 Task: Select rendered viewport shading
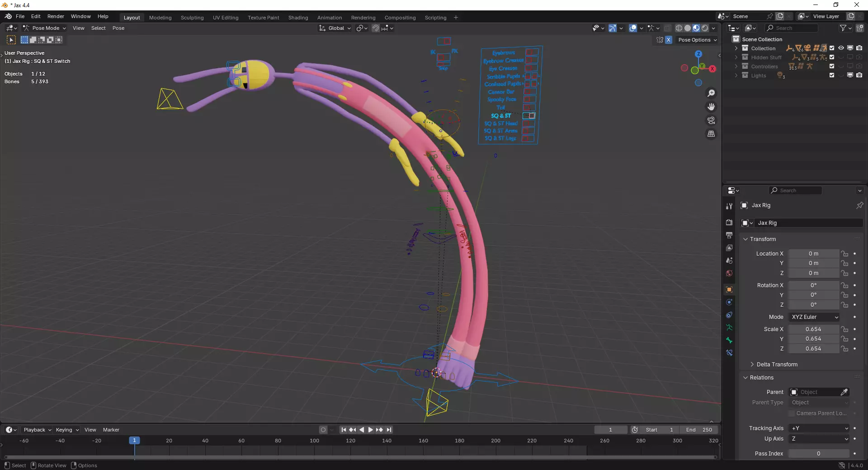coord(705,28)
